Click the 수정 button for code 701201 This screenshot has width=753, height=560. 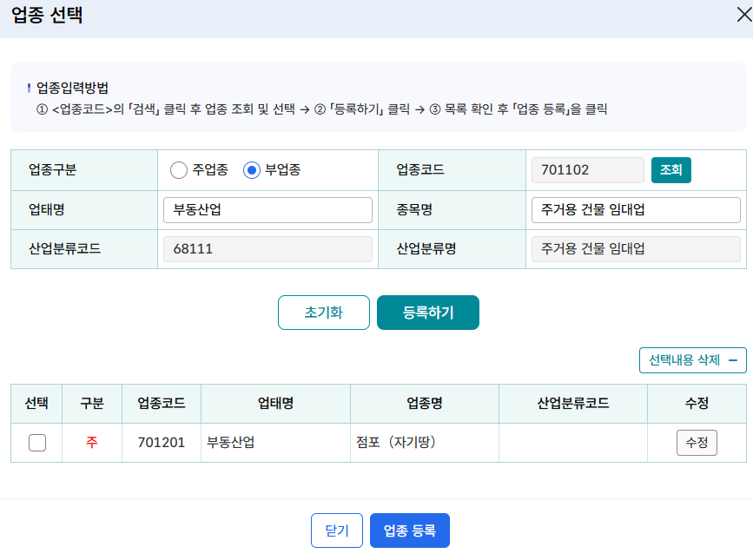pyautogui.click(x=696, y=442)
